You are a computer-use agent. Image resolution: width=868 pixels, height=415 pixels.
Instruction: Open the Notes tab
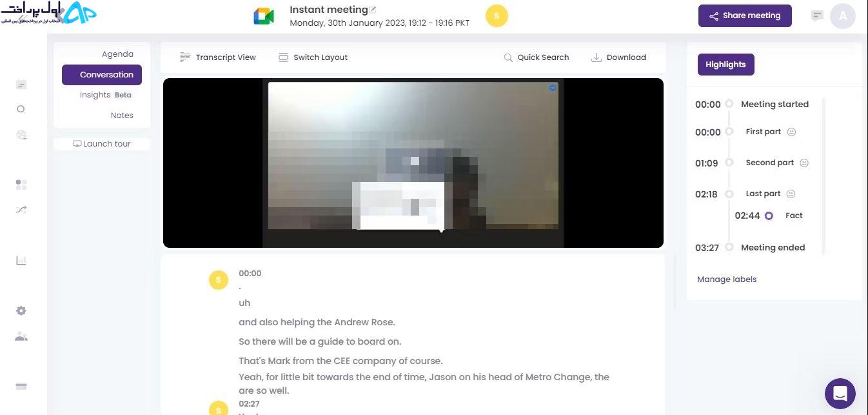(122, 116)
